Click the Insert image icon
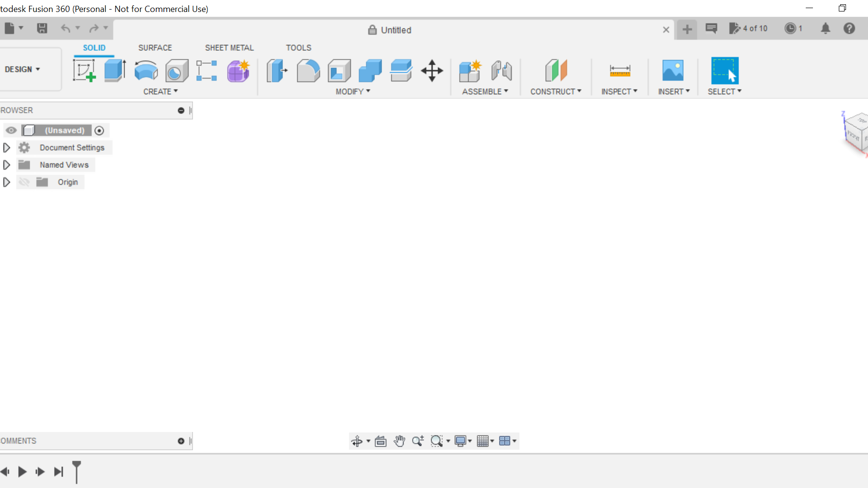868x488 pixels. (x=673, y=70)
